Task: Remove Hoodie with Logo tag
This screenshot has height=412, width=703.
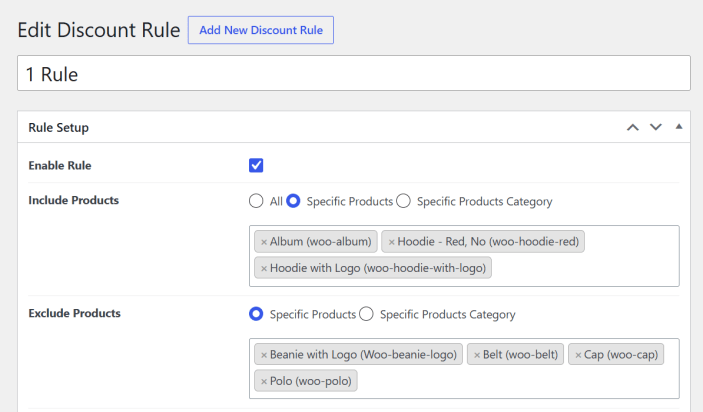Action: coord(264,269)
